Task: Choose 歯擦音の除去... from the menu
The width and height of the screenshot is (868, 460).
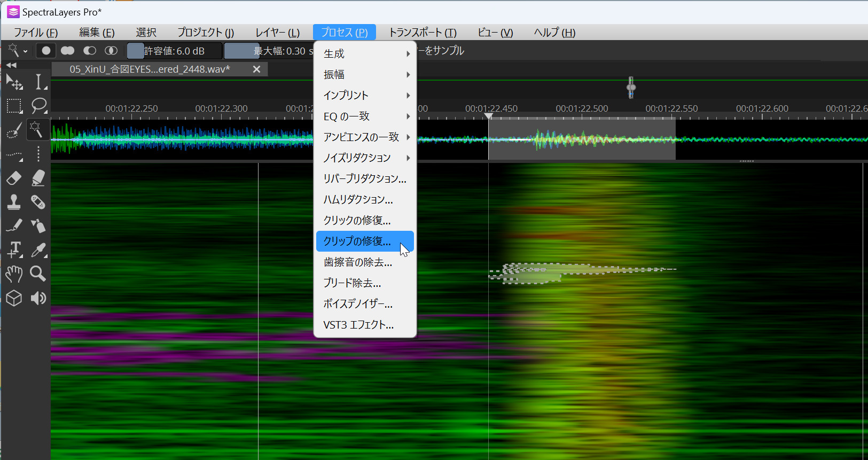Action: (x=365, y=262)
